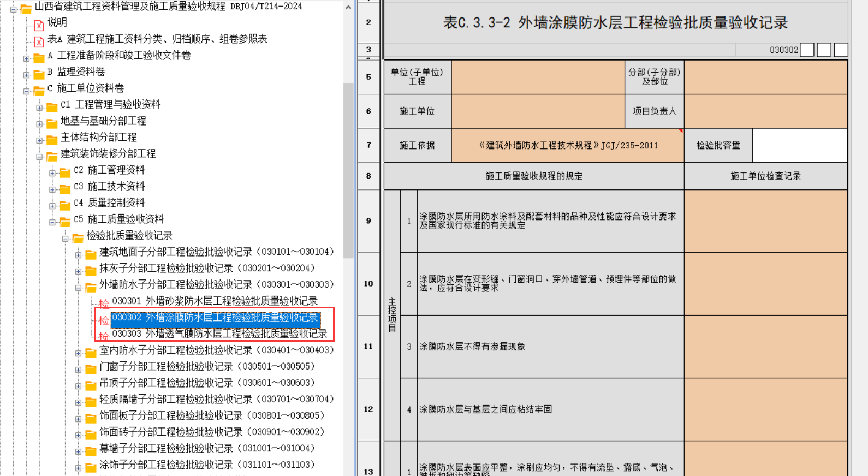The height and width of the screenshot is (476, 868).
Task: Expand the 门窗子分部工程检验批验收记录 node
Action: click(78, 370)
